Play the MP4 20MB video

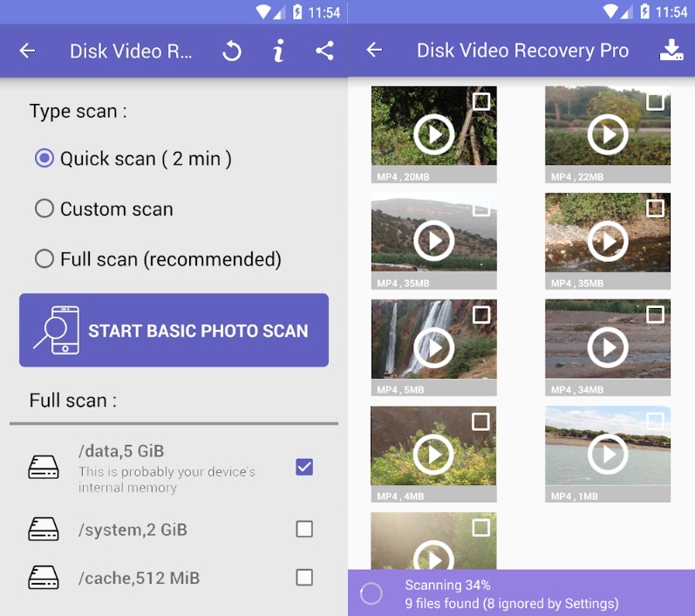coord(433,133)
